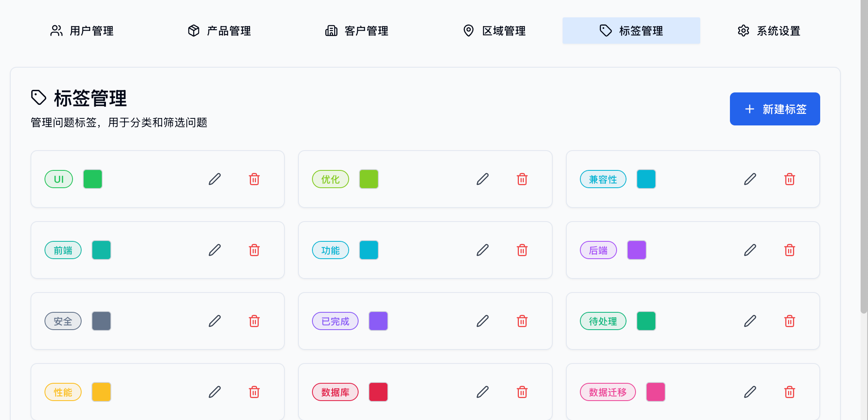Click the edit pencil icon for UI tag

[x=215, y=179]
